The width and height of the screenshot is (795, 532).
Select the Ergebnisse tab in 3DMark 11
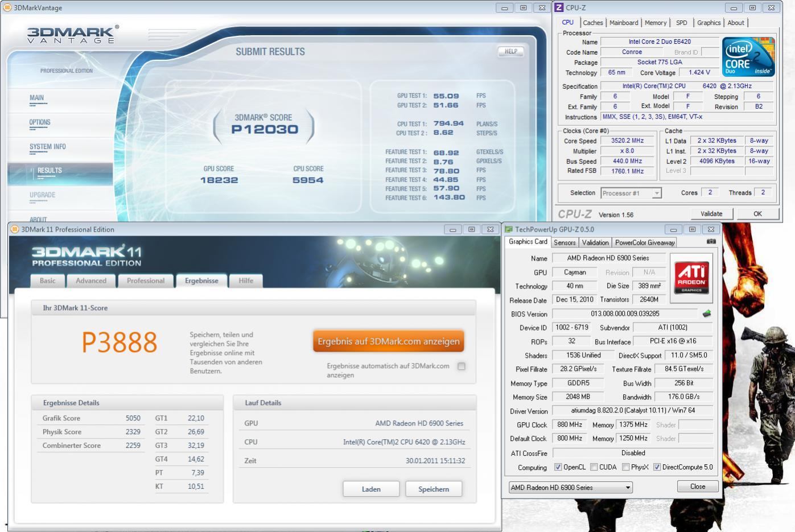coord(201,281)
